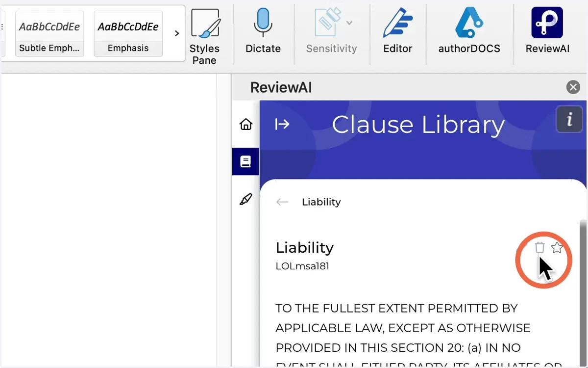This screenshot has height=368, width=588.
Task: Collapse panel with arrow-bar icon
Action: point(282,124)
